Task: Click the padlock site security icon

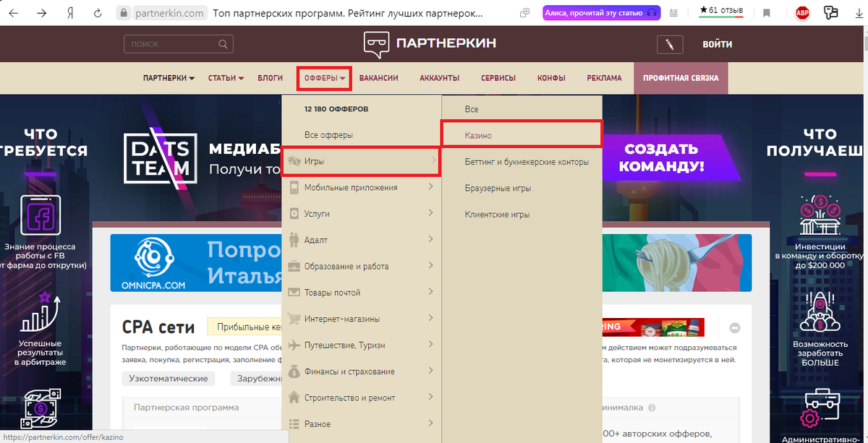Action: point(124,13)
